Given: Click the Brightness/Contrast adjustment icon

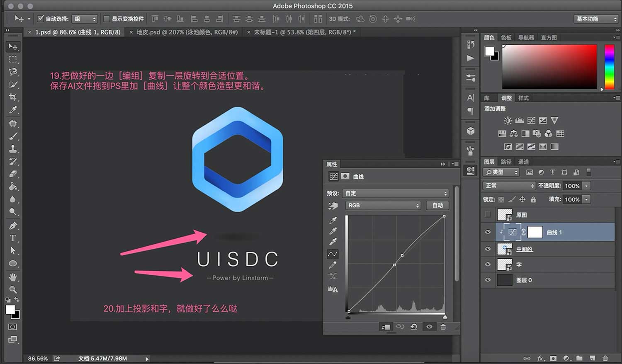Looking at the screenshot, I should 508,121.
